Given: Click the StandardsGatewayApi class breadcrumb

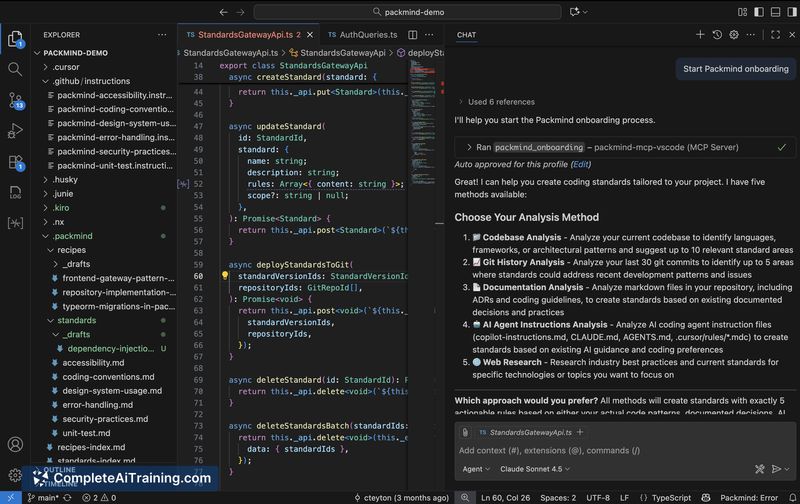Looking at the screenshot, I should coord(337,53).
